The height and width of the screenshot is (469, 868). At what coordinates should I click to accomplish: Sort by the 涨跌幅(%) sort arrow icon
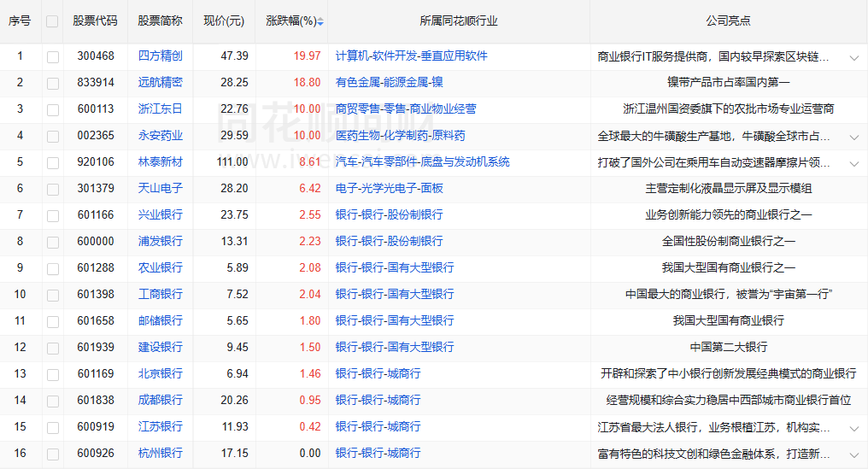tap(320, 21)
